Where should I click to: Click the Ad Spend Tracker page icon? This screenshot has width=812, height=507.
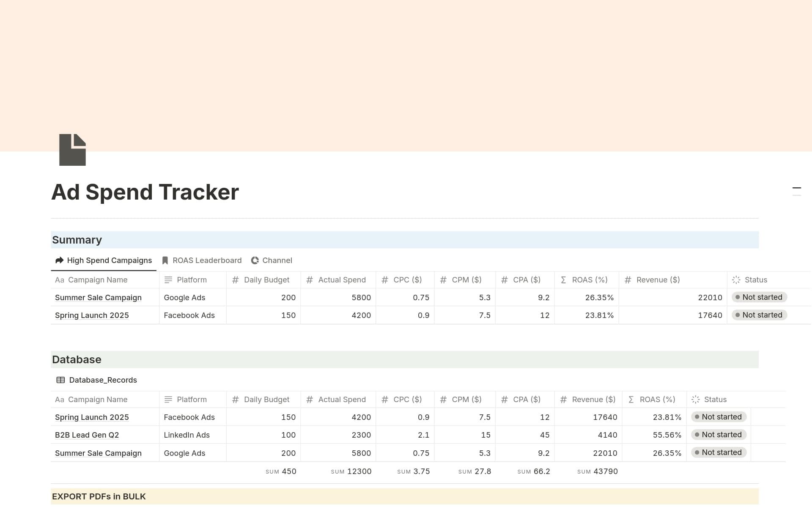click(x=72, y=149)
